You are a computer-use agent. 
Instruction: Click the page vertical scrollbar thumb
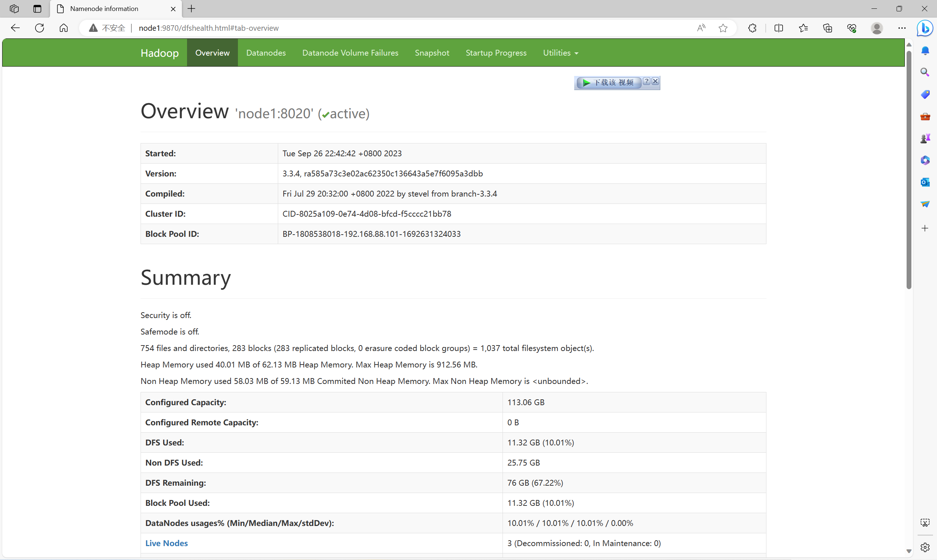coord(909,170)
